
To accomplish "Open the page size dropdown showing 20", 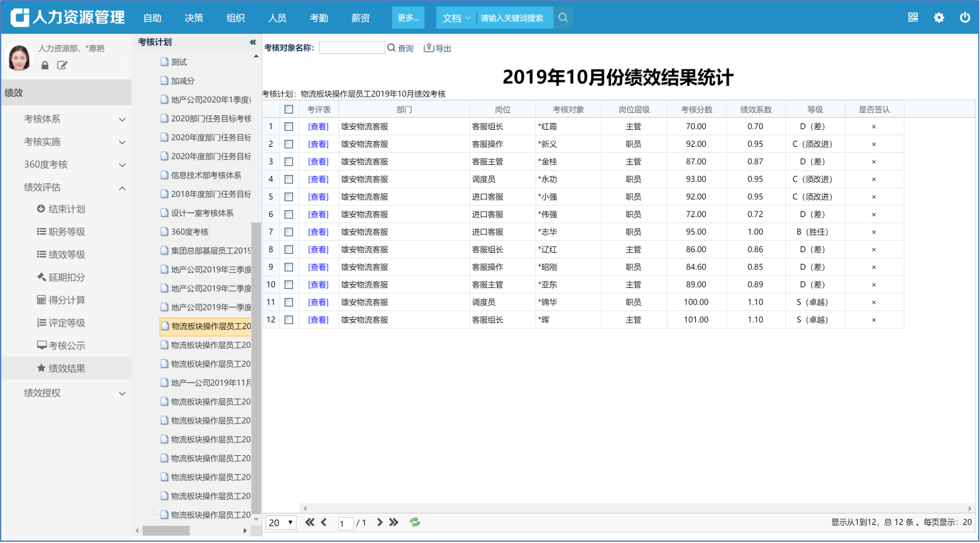I will 281,522.
